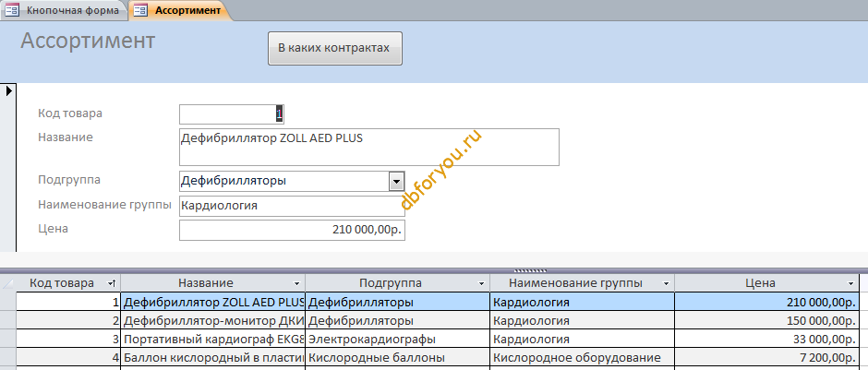Click the Цена field 210 000,00р.

tap(292, 230)
